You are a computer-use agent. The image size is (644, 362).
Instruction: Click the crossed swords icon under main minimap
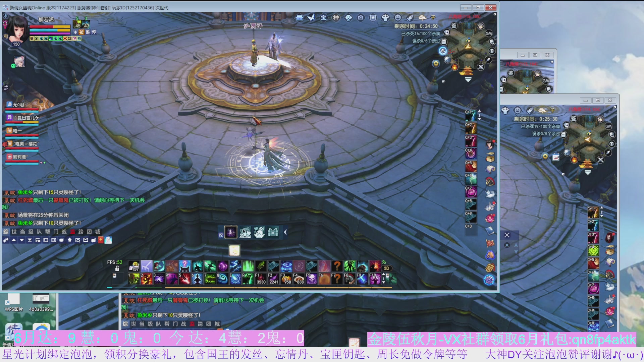481,67
